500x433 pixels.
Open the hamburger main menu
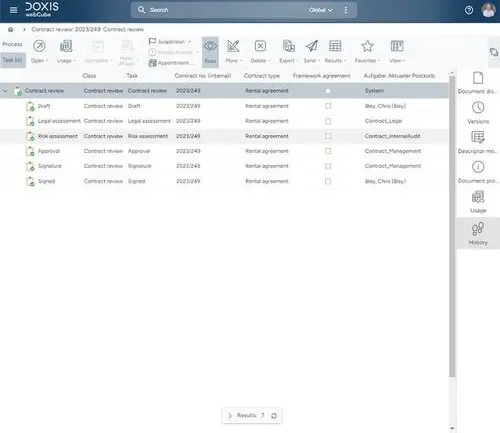point(13,10)
